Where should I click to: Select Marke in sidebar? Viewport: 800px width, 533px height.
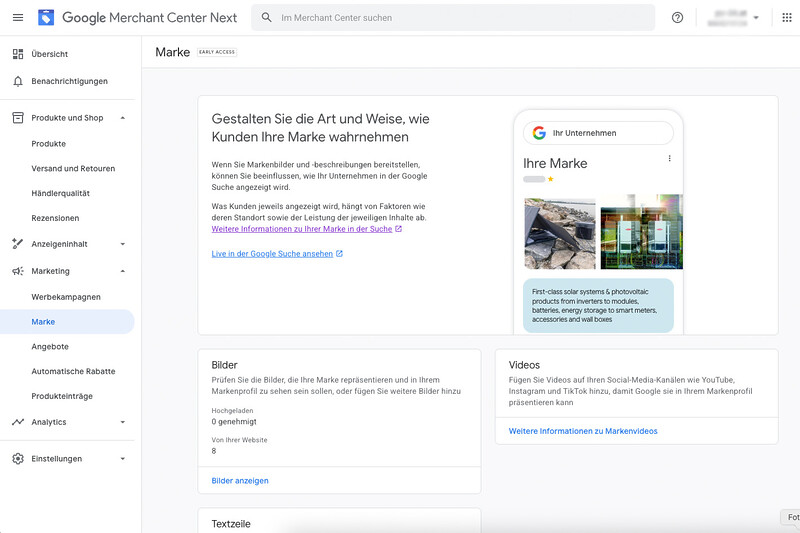pos(67,322)
